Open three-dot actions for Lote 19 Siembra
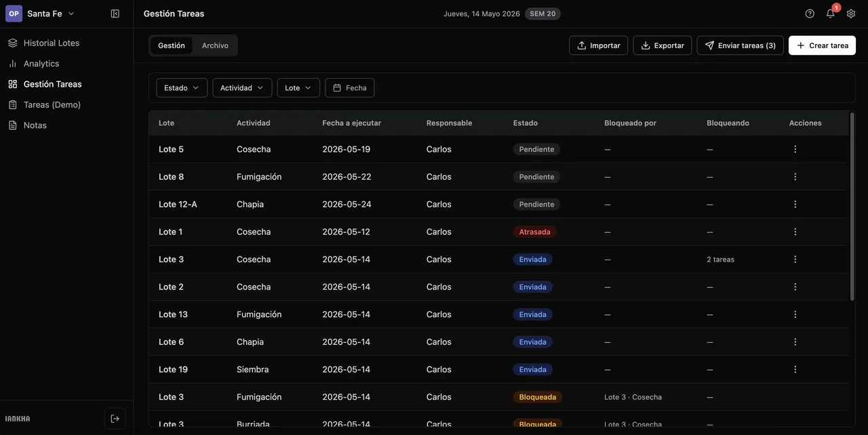The image size is (868, 435). tap(795, 369)
